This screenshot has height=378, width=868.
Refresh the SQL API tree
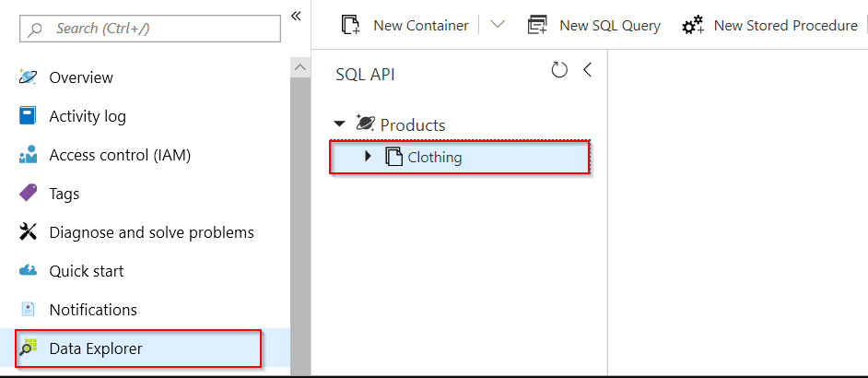pos(558,70)
